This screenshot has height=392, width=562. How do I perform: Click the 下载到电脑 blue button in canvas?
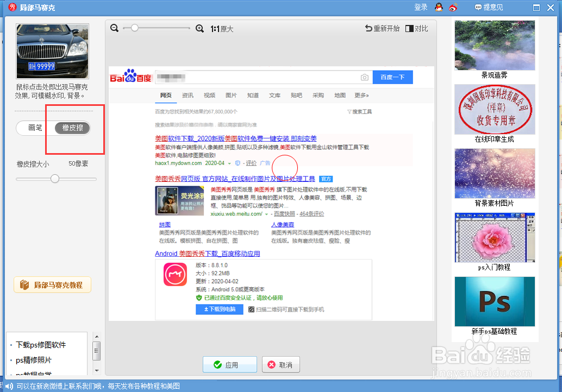220,309
